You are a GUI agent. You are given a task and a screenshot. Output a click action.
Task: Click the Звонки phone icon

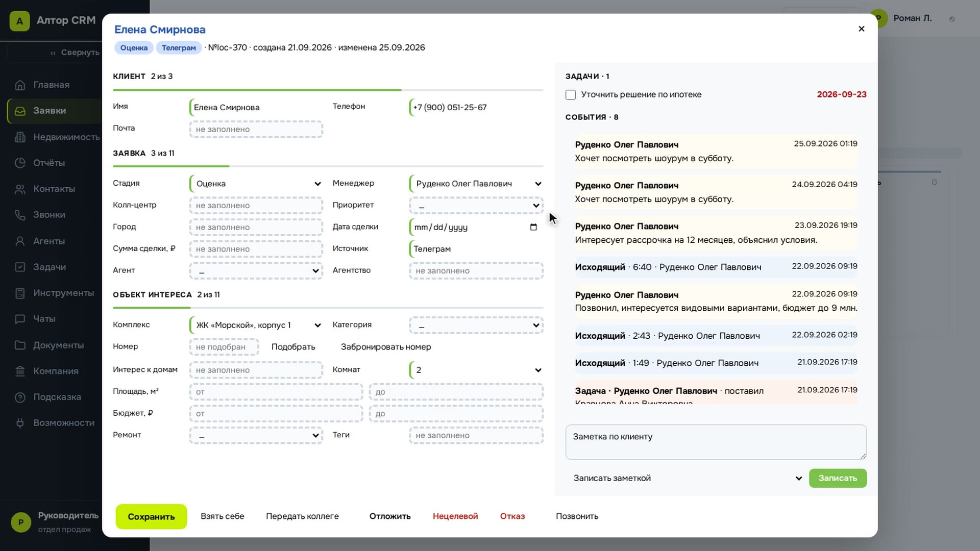tap(20, 215)
